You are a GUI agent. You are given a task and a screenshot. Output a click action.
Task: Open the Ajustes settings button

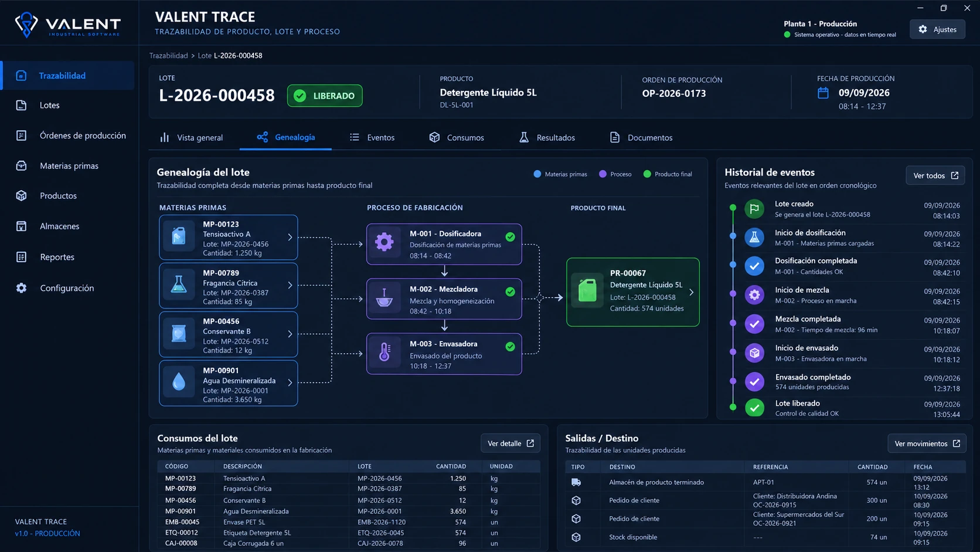pos(937,29)
